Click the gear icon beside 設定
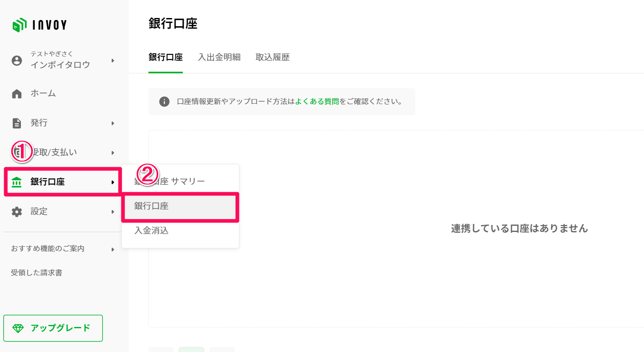 [17, 212]
